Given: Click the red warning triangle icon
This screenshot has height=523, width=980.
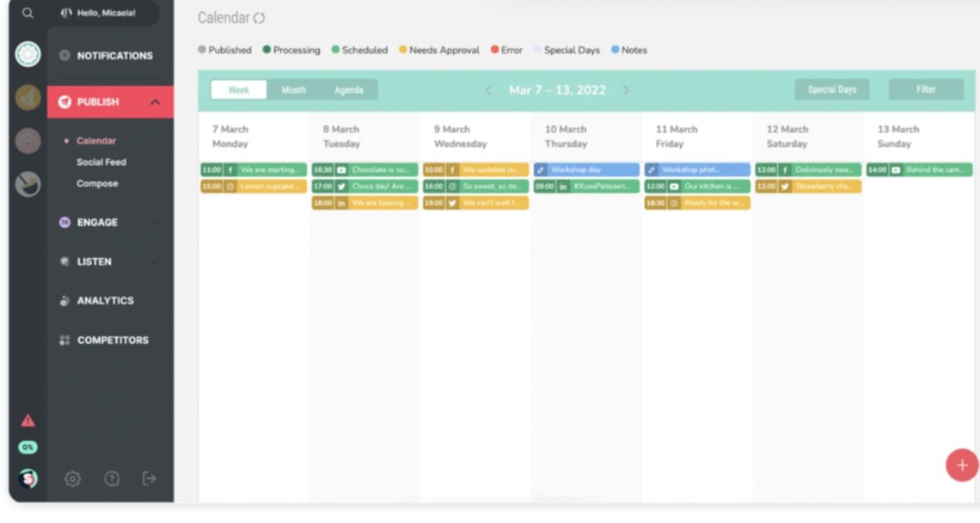Looking at the screenshot, I should [x=28, y=421].
